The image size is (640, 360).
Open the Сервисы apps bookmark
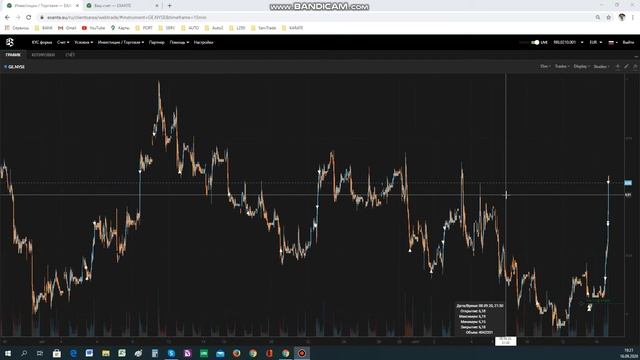(x=17, y=28)
